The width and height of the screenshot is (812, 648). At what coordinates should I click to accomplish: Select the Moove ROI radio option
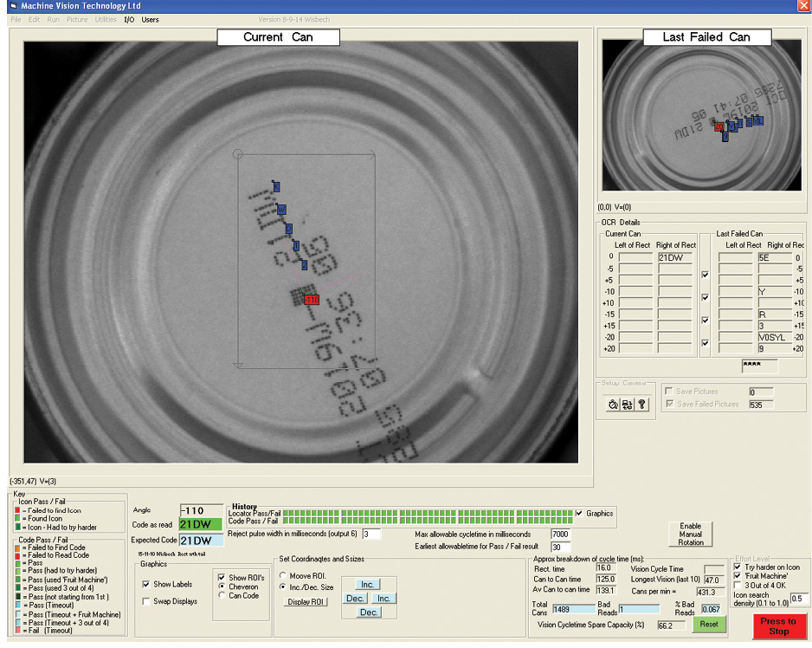pyautogui.click(x=283, y=576)
